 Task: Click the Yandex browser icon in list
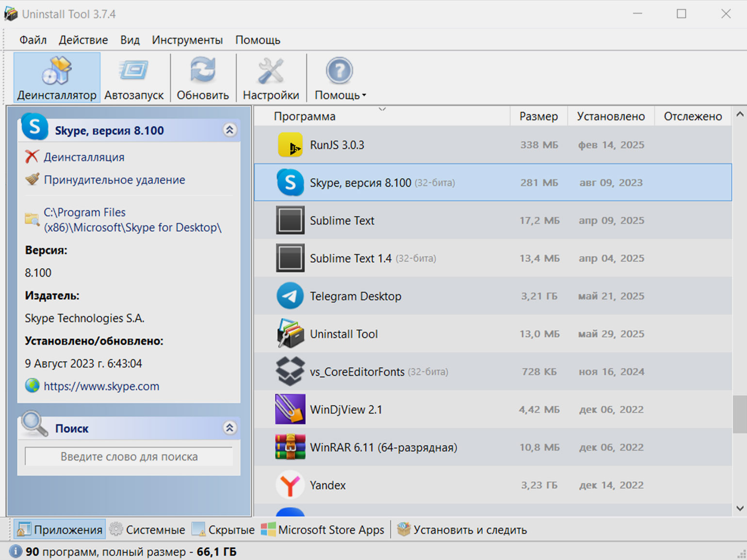[x=290, y=485]
